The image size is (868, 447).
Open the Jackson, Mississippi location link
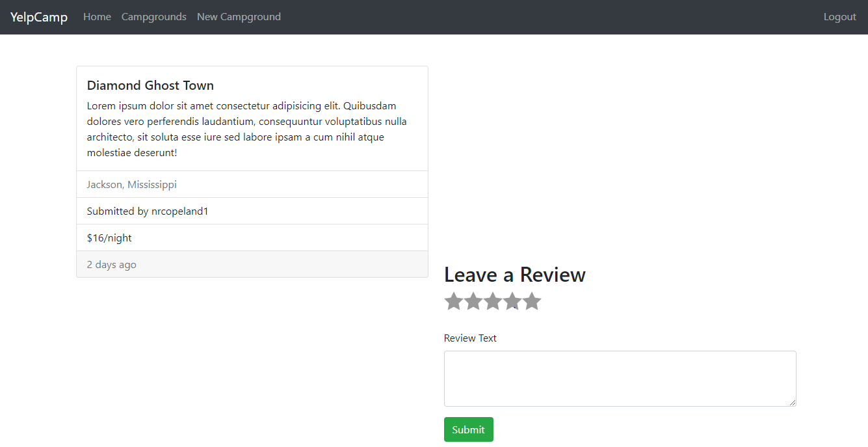131,184
